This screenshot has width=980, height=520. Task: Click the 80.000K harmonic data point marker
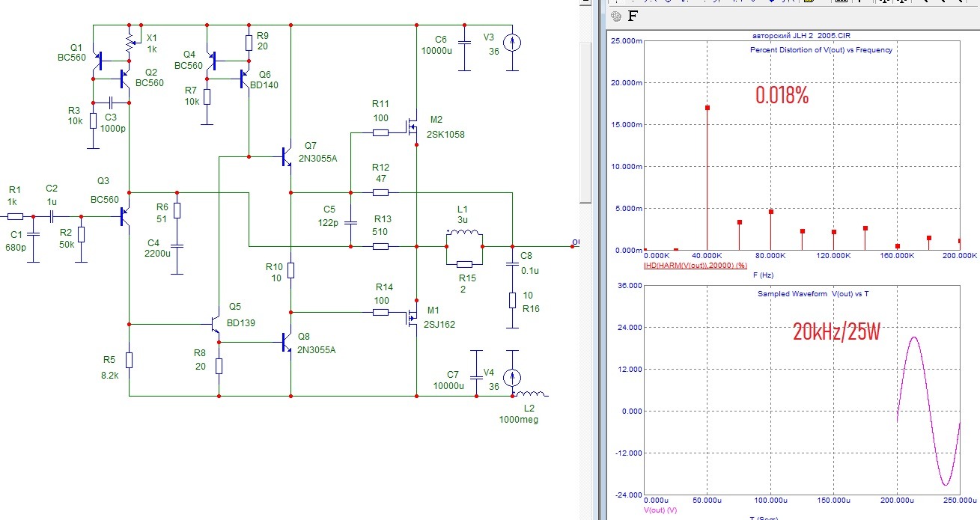[x=770, y=212]
